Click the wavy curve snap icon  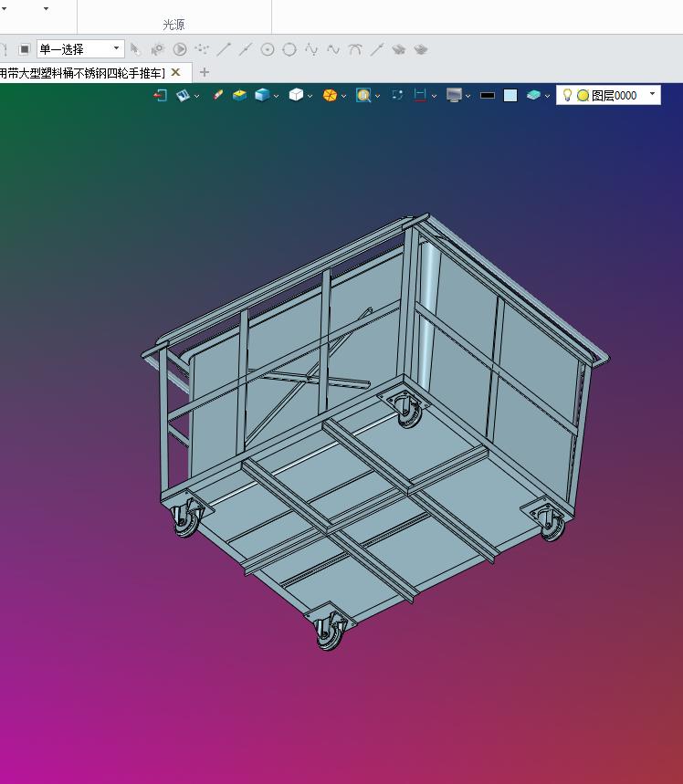pos(333,49)
